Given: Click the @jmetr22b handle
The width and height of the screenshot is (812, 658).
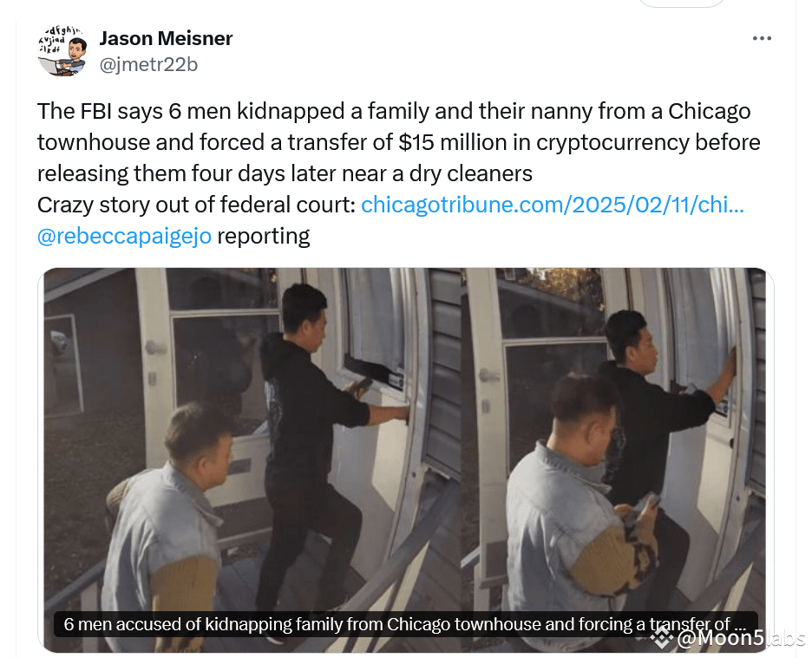Looking at the screenshot, I should (x=148, y=65).
